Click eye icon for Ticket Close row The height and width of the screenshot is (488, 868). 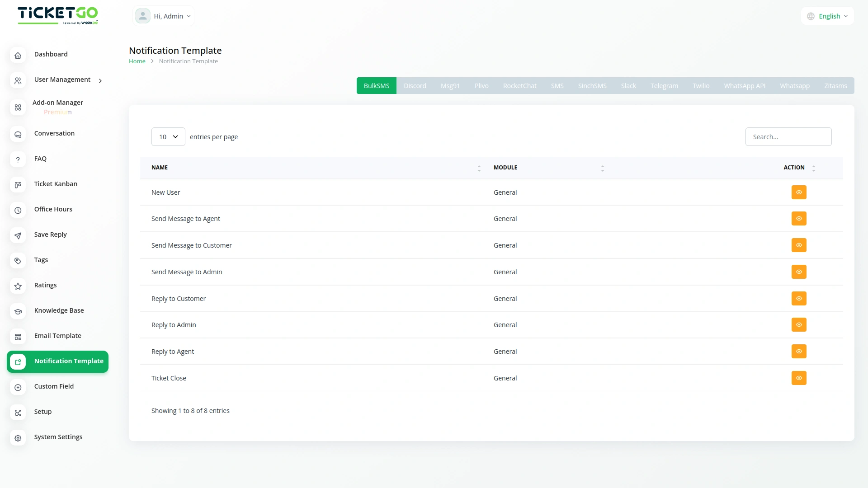[x=798, y=378]
